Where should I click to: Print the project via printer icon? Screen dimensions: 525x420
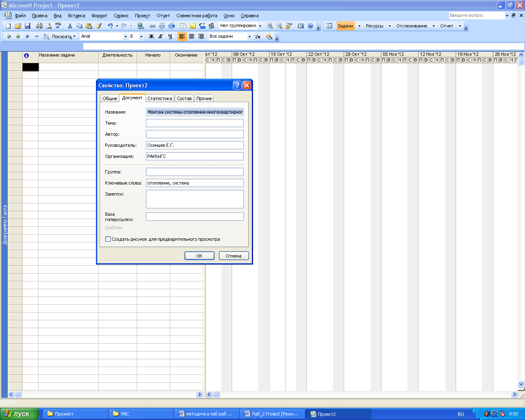(39, 26)
